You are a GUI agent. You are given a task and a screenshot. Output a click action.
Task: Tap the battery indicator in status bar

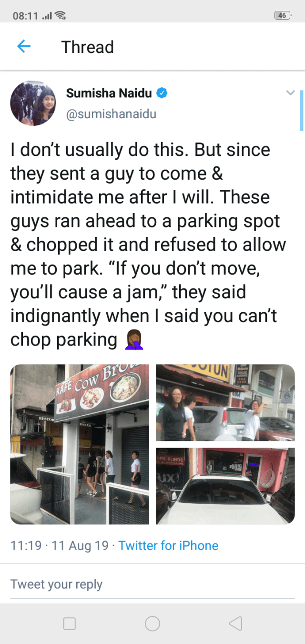coord(283,15)
